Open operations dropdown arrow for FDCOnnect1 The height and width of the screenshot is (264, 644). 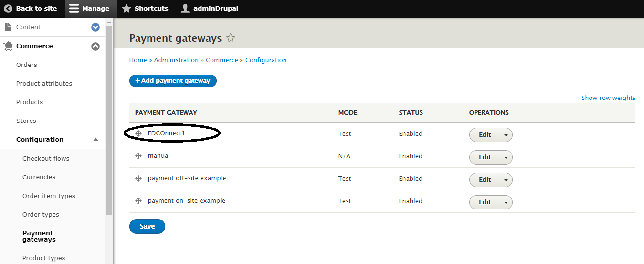pyautogui.click(x=506, y=135)
